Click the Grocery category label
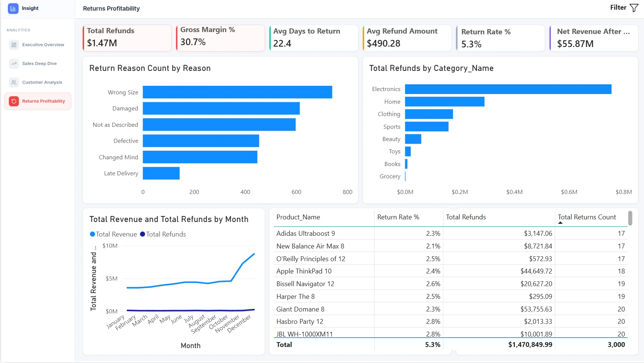644x363 pixels. 390,176
